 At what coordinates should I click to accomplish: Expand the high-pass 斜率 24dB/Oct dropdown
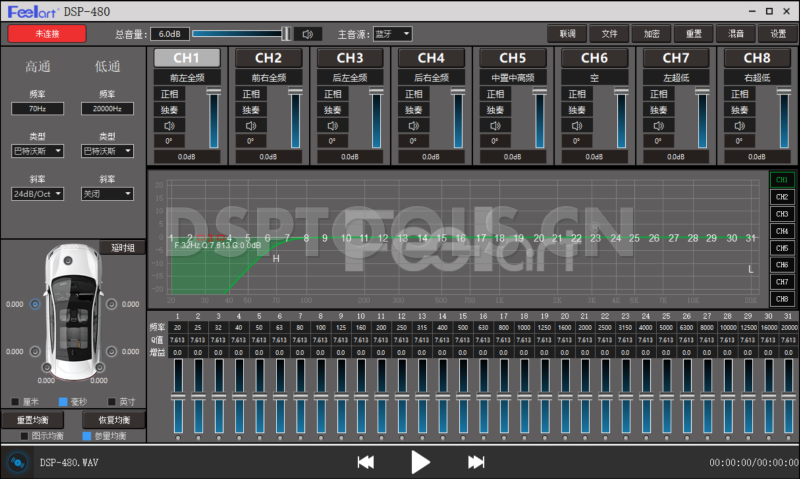[x=39, y=194]
